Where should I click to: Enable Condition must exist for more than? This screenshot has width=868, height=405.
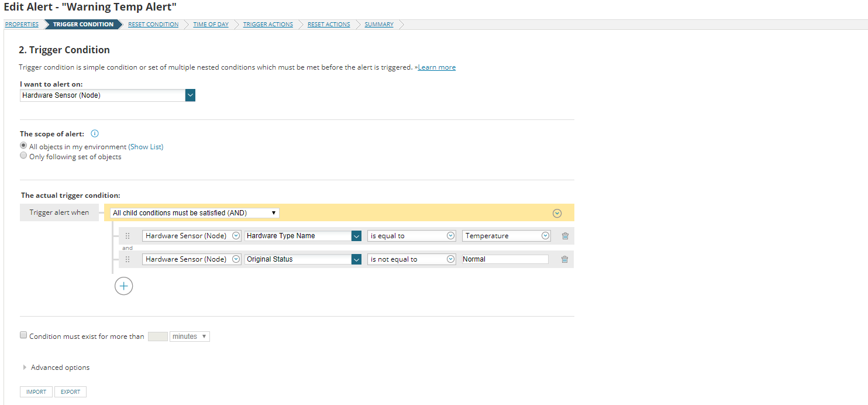(x=23, y=335)
